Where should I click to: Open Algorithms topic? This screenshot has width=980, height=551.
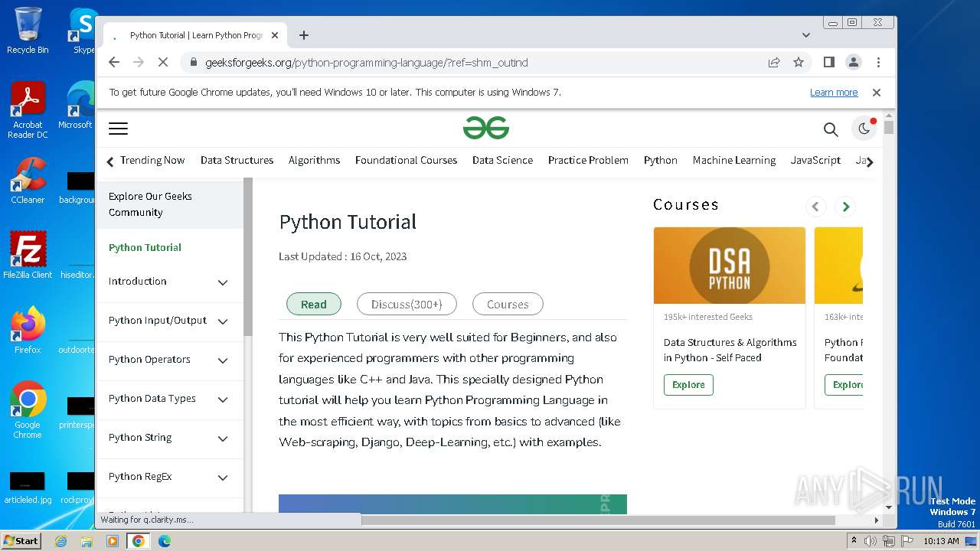click(314, 160)
